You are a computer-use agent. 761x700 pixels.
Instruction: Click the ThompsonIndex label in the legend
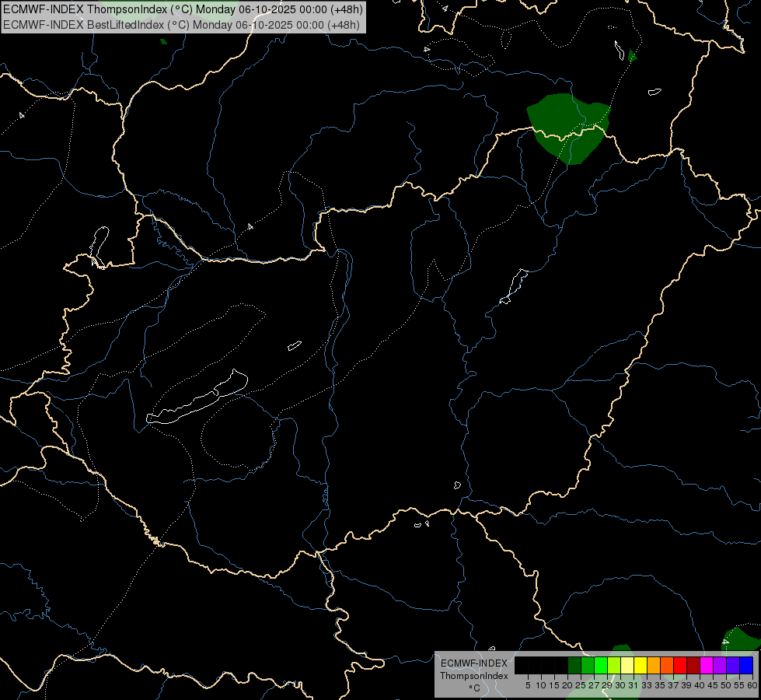click(474, 676)
